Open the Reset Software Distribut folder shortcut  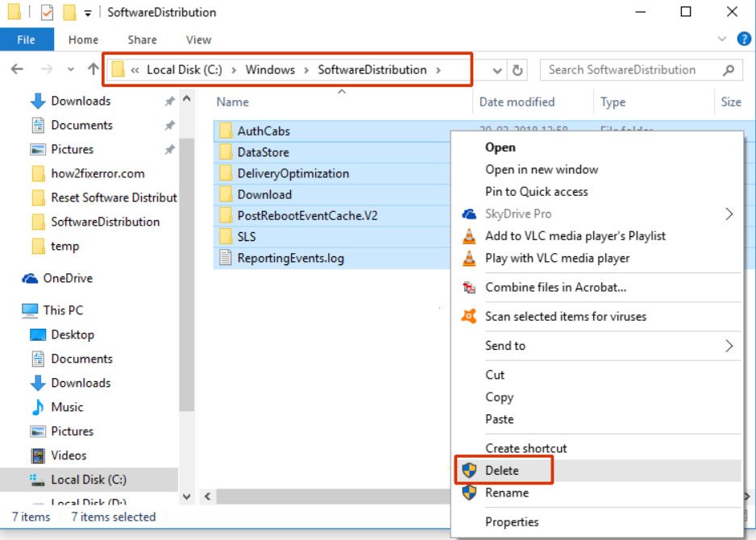coord(114,197)
